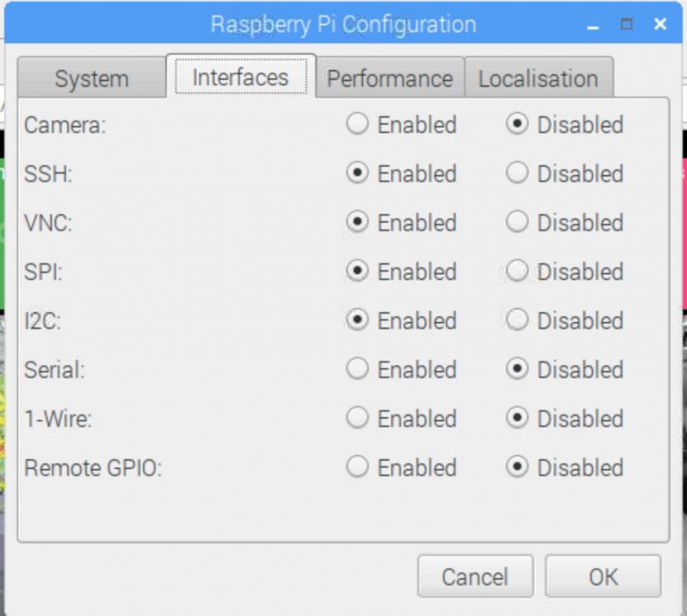Viewport: 687px width, 616px height.
Task: Select the Enabled option for SSH
Action: (357, 173)
